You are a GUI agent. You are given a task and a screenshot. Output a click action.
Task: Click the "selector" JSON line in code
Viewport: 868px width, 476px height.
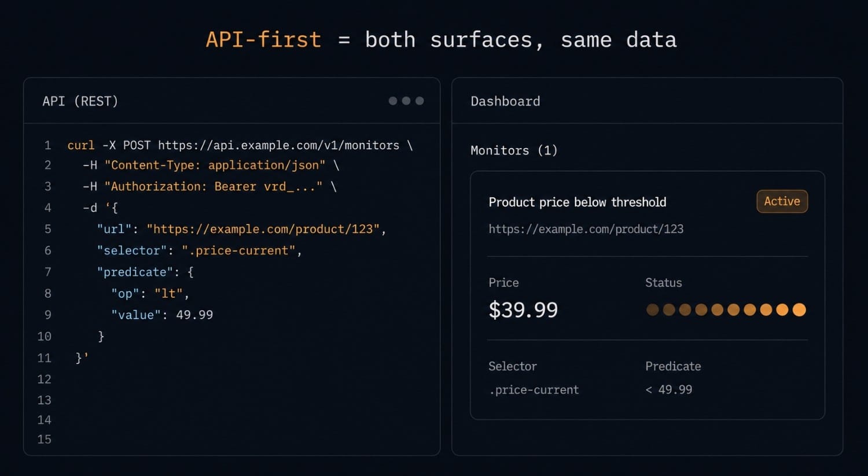(x=200, y=250)
